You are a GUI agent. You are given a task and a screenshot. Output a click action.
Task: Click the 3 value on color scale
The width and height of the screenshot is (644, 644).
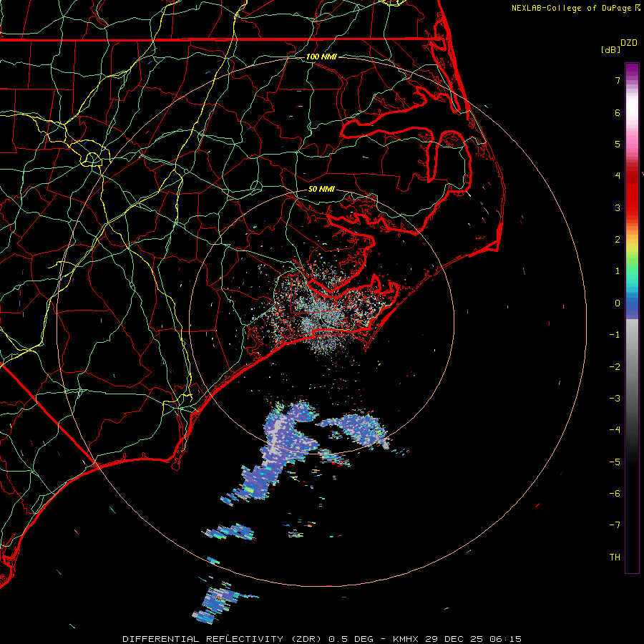(618, 208)
